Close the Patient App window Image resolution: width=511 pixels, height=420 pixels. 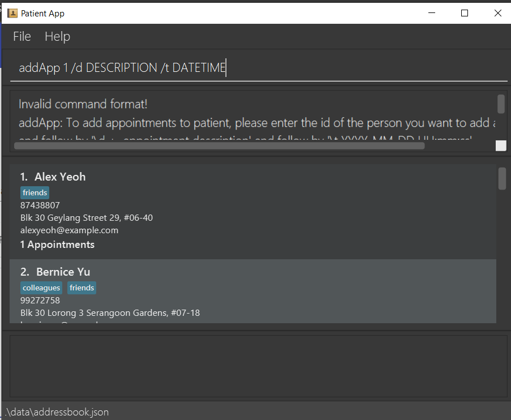tap(497, 13)
